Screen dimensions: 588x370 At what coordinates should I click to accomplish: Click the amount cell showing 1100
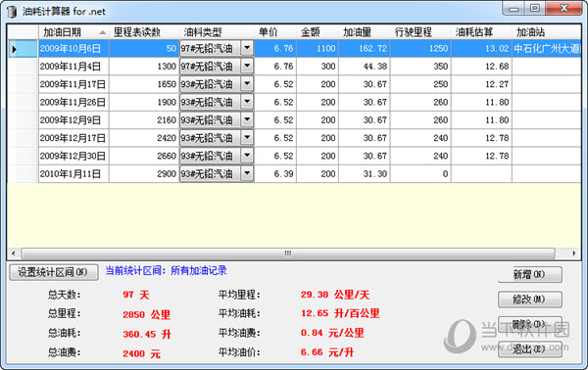point(318,49)
